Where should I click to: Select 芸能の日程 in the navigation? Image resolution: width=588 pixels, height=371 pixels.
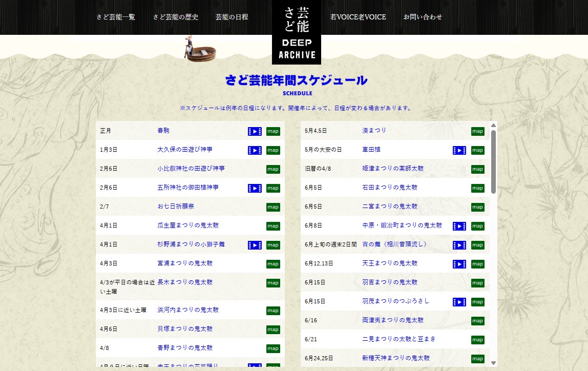(232, 17)
